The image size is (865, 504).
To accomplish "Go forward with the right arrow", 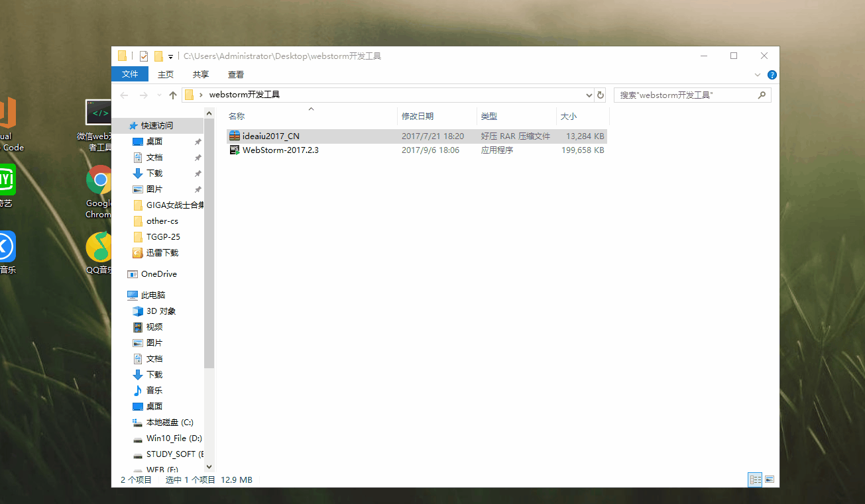I will [x=144, y=95].
